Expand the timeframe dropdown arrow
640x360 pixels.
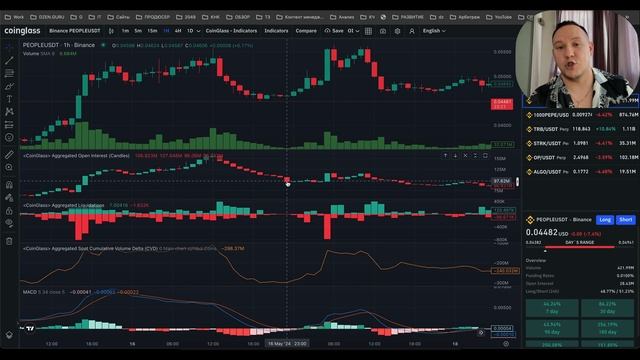pos(199,31)
